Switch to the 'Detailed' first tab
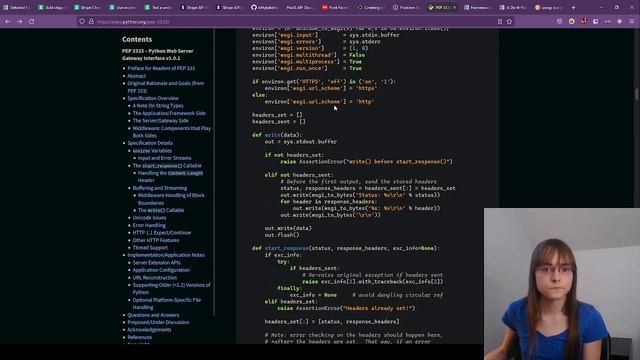This screenshot has width=640, height=360. (17, 7)
